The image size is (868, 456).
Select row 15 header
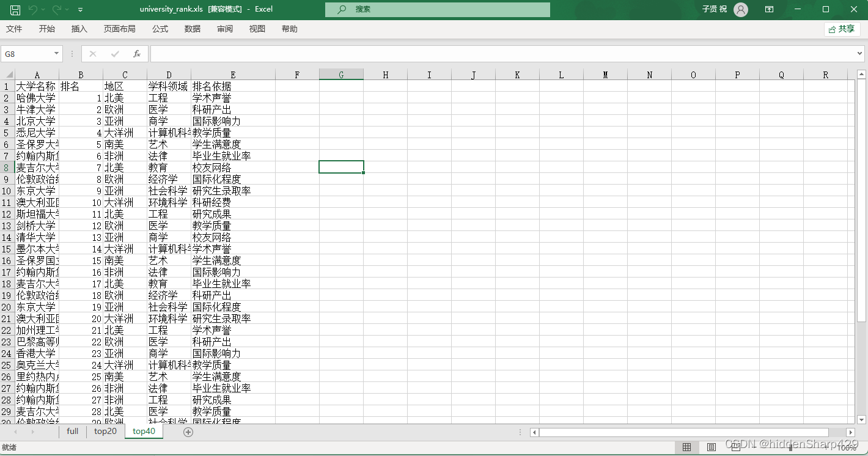pos(7,249)
